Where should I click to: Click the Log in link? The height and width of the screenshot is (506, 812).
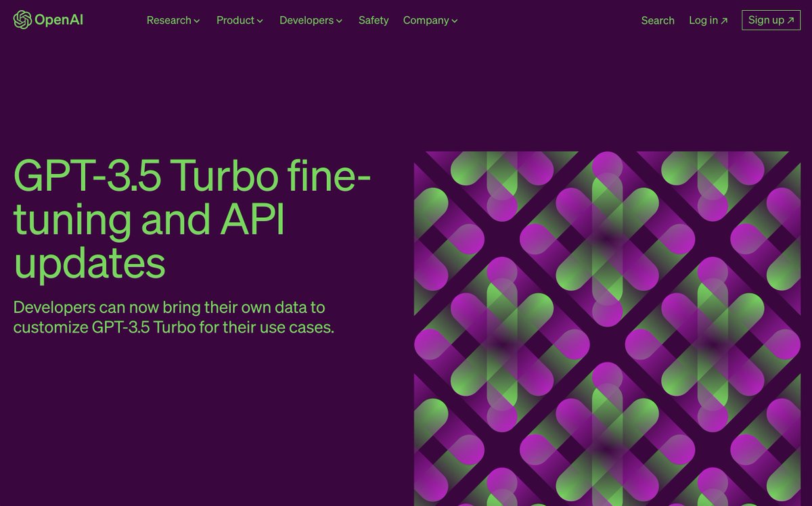point(708,20)
